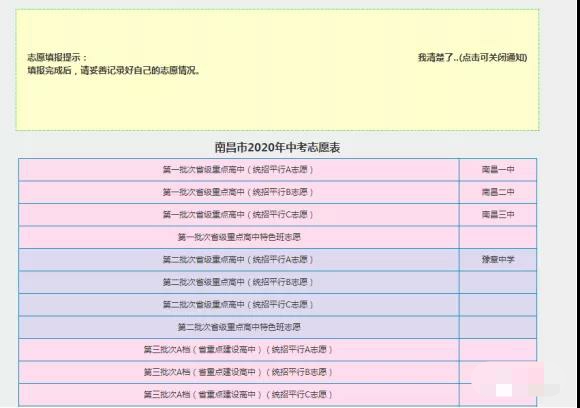The height and width of the screenshot is (408, 580).
Task: Click empty school cell for 第二批次特色班志愿
Action: [498, 327]
